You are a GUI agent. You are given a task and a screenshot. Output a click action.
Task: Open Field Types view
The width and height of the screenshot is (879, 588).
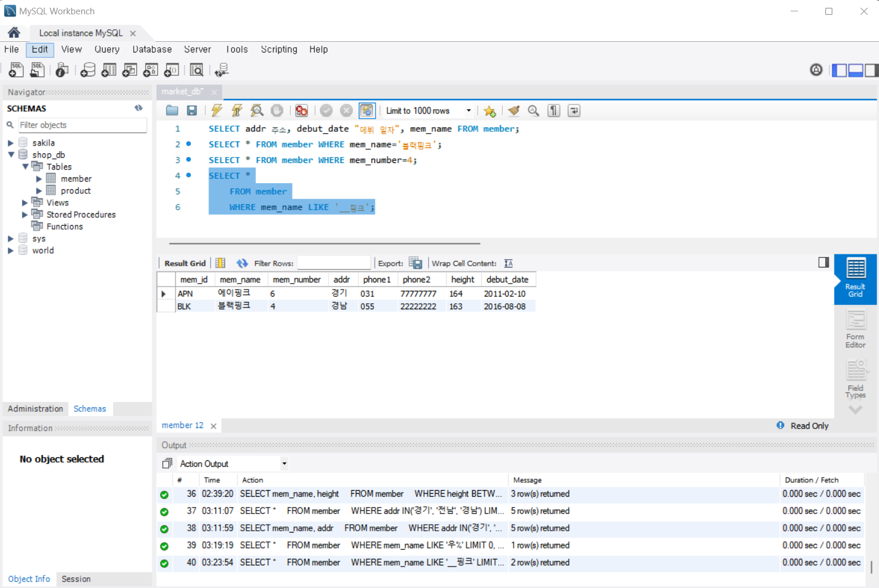(x=855, y=380)
